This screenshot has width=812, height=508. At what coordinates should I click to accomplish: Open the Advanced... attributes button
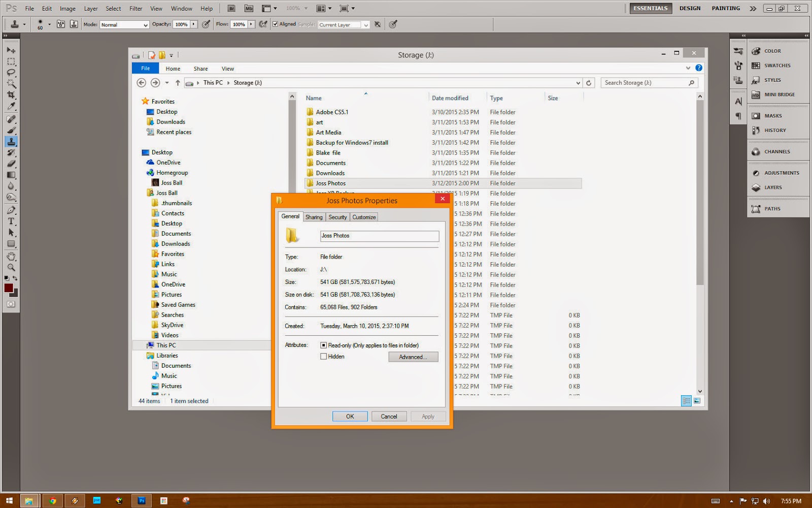tap(413, 357)
